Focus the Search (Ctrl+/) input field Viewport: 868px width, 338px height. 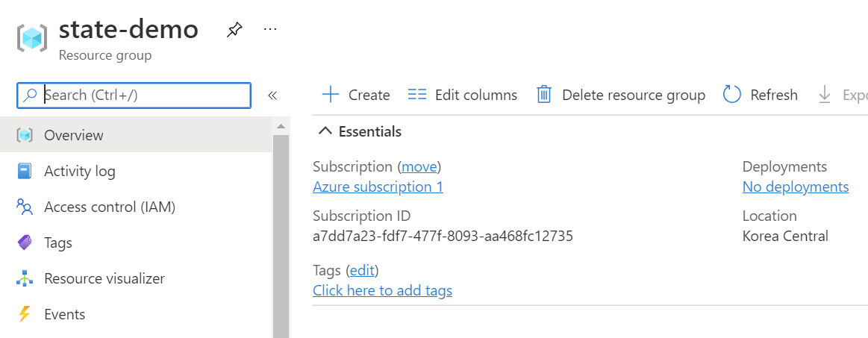pyautogui.click(x=134, y=96)
